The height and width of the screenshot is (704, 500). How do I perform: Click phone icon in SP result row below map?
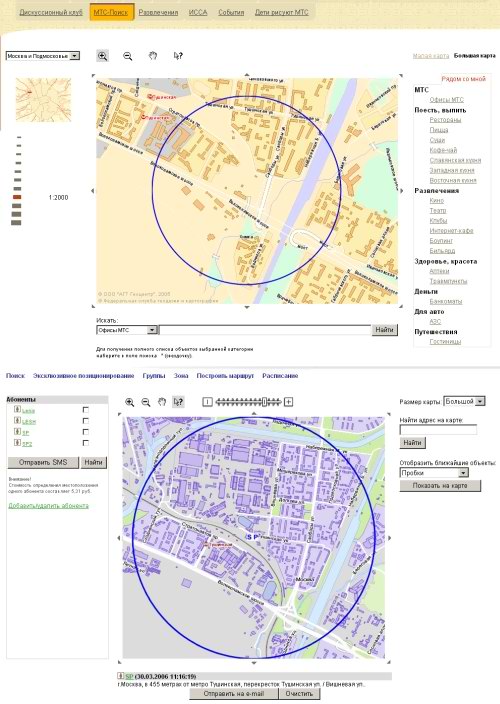click(x=120, y=676)
